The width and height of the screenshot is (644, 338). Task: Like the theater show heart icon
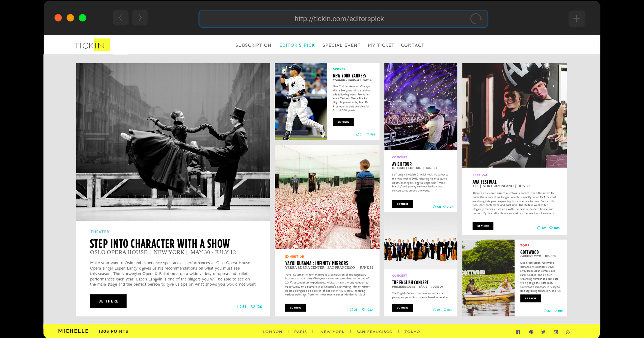tap(253, 307)
